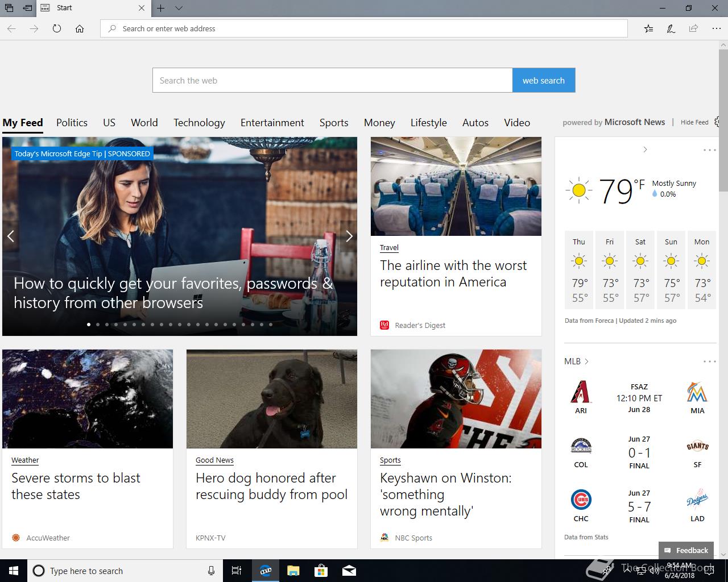
Task: Open Task View in taskbar
Action: pos(237,571)
